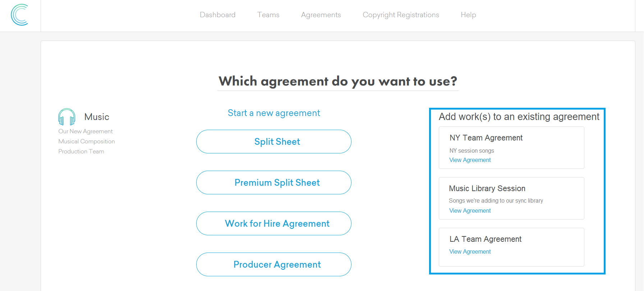Open View Agreement for Music Library Session
Image resolution: width=644 pixels, height=291 pixels.
470,211
